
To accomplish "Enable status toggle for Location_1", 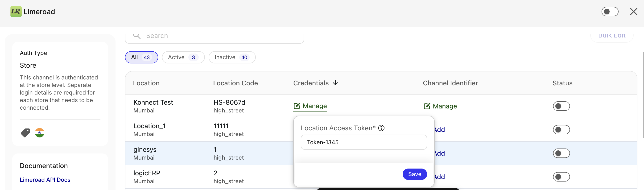I will click(561, 130).
